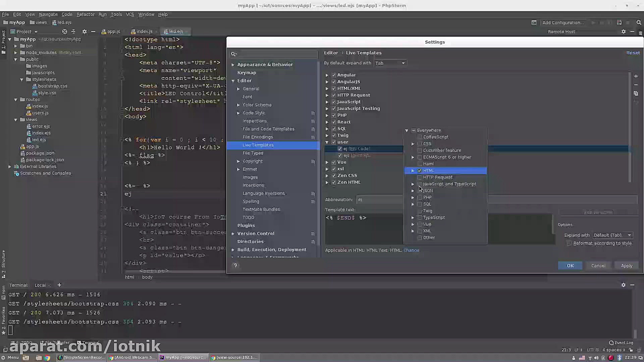Enable Reformat according to style
The height and width of the screenshot is (362, 644).
click(569, 243)
